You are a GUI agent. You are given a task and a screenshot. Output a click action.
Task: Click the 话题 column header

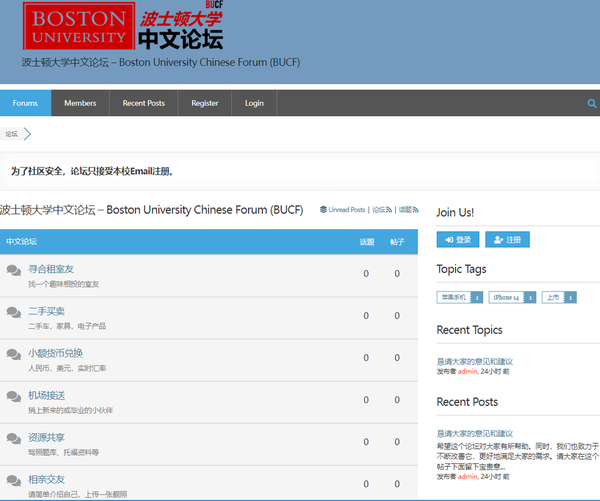click(x=367, y=242)
